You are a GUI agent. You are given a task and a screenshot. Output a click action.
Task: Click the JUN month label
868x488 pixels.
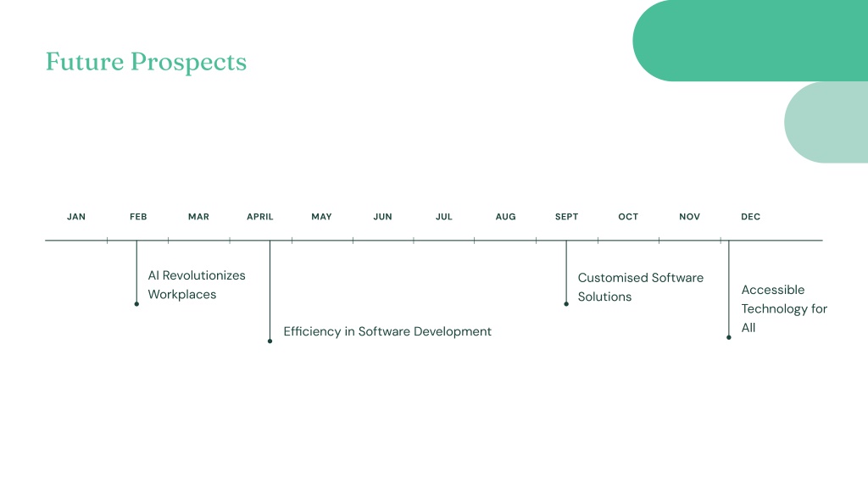tap(382, 217)
